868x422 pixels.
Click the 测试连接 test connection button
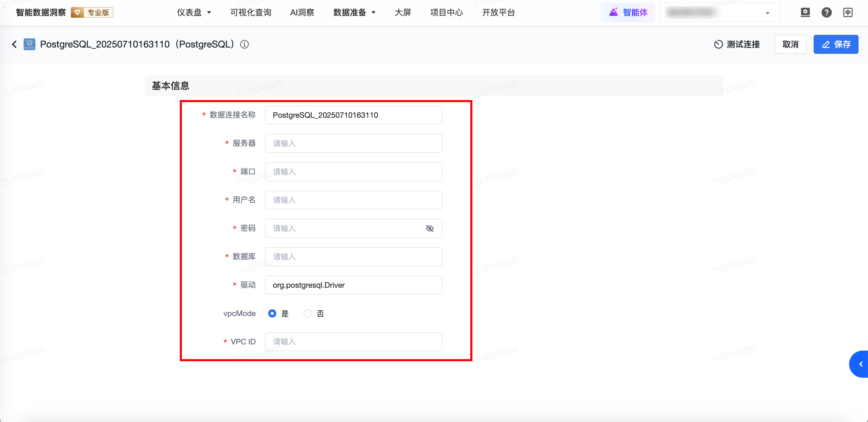pos(737,44)
